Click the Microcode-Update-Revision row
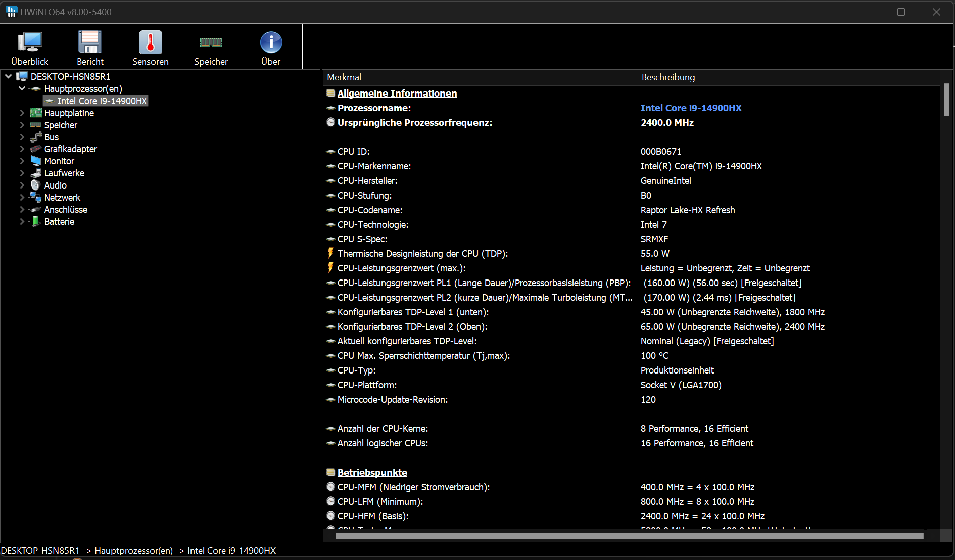Image resolution: width=955 pixels, height=560 pixels. 631,399
